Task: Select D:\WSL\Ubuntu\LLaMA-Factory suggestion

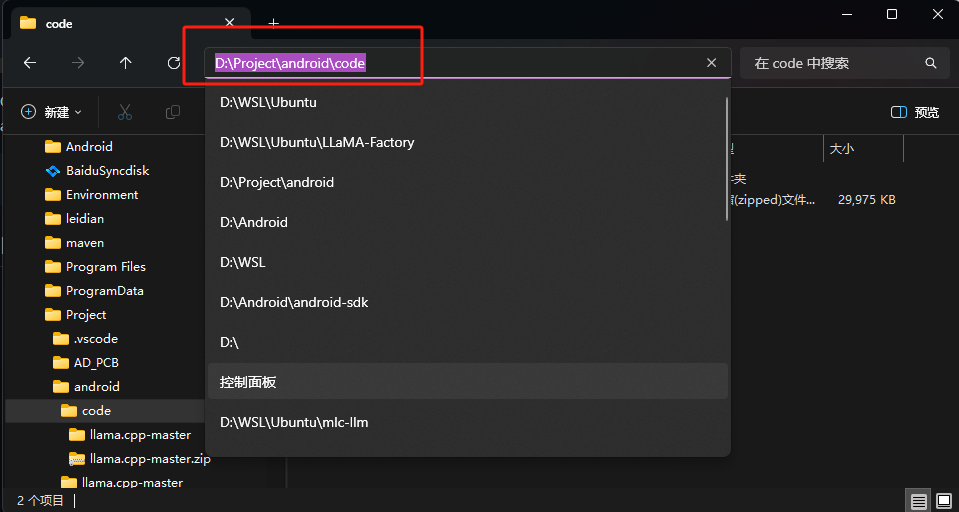Action: [x=468, y=142]
